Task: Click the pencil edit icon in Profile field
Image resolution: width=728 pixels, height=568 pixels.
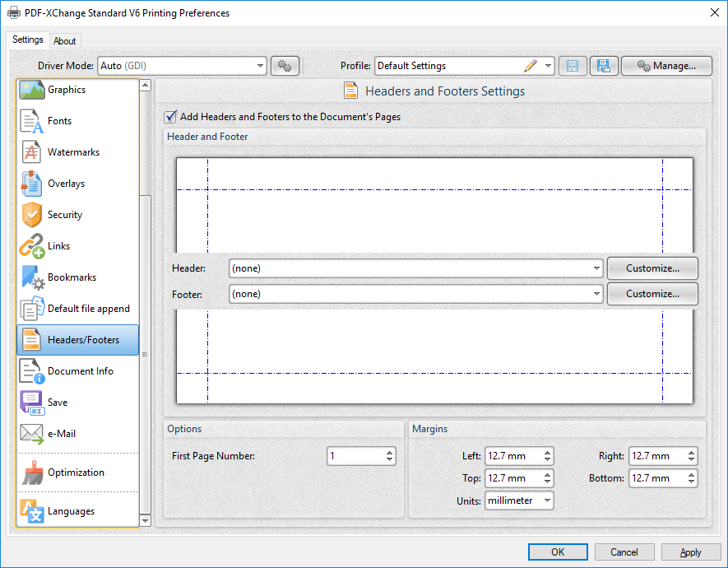Action: pyautogui.click(x=531, y=66)
